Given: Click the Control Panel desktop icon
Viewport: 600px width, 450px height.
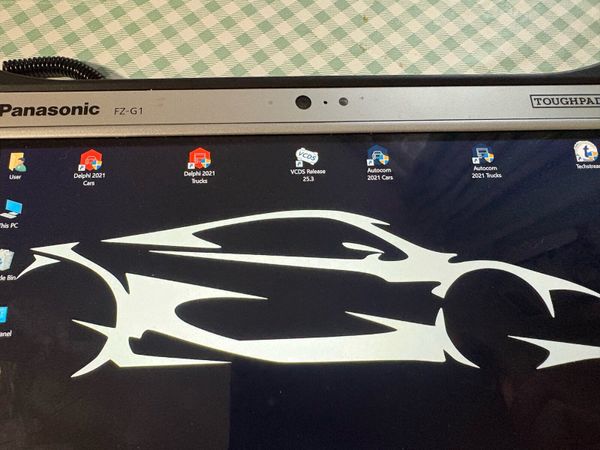Looking at the screenshot, I should coord(3,315).
